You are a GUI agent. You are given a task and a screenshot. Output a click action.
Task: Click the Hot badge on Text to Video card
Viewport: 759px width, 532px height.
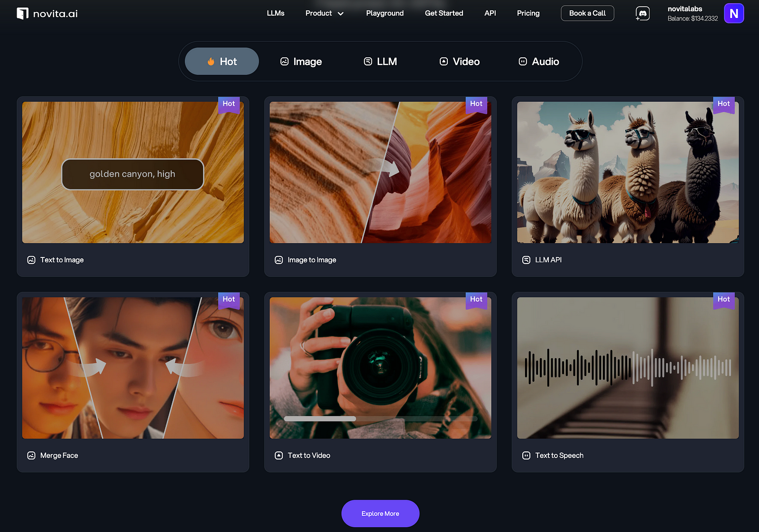tap(476, 300)
